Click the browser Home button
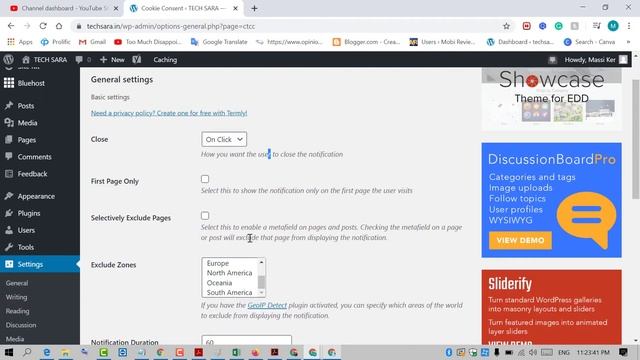Viewport: 640px width, 360px height. click(59, 26)
